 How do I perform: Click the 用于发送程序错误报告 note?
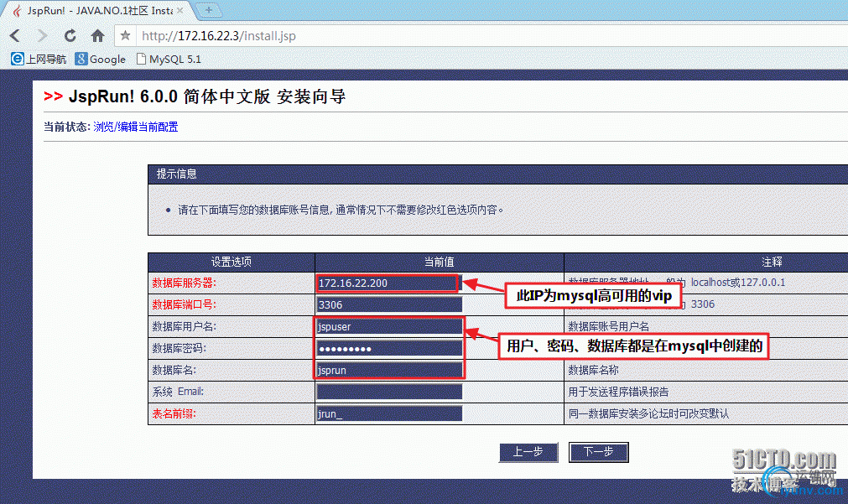point(618,392)
